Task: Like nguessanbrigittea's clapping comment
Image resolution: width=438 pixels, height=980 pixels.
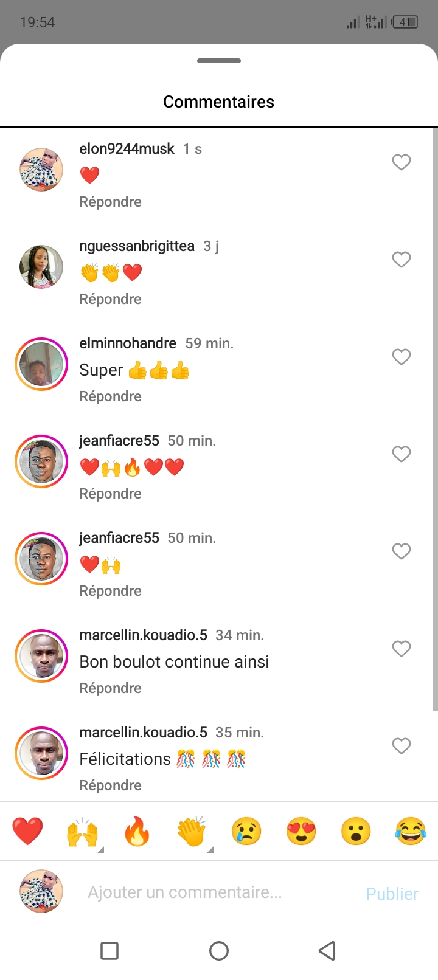Action: (x=401, y=260)
